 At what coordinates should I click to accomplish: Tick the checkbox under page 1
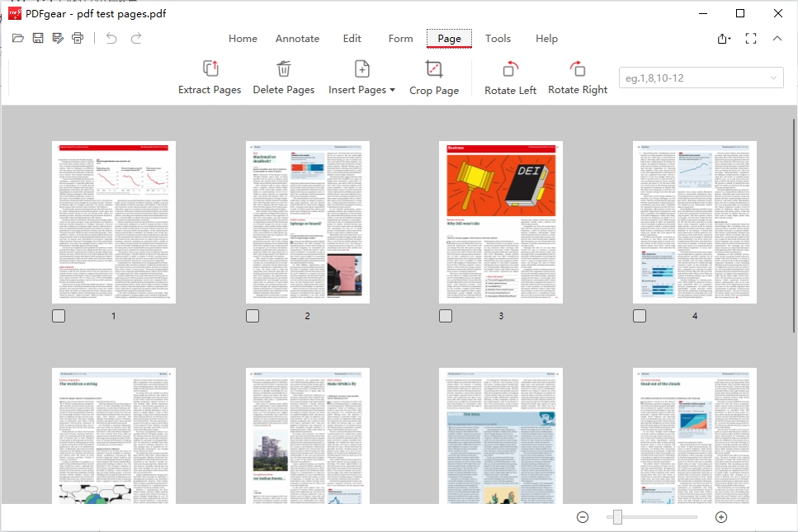(58, 315)
